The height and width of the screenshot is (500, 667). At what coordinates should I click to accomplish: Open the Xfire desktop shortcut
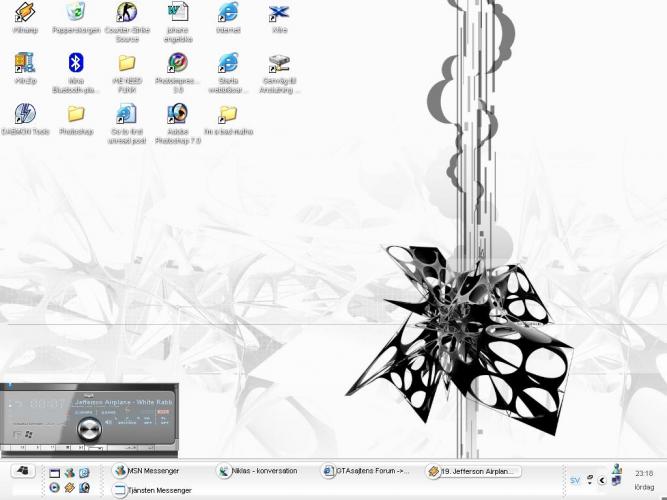pyautogui.click(x=279, y=13)
